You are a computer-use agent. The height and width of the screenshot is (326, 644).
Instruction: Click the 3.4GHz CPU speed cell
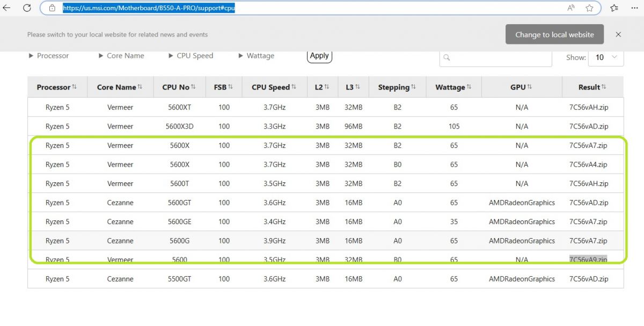[x=275, y=221]
